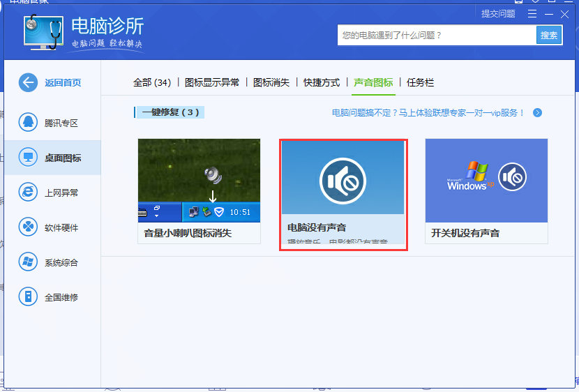Open the 联想专家一对一vip服务 link

(x=428, y=112)
